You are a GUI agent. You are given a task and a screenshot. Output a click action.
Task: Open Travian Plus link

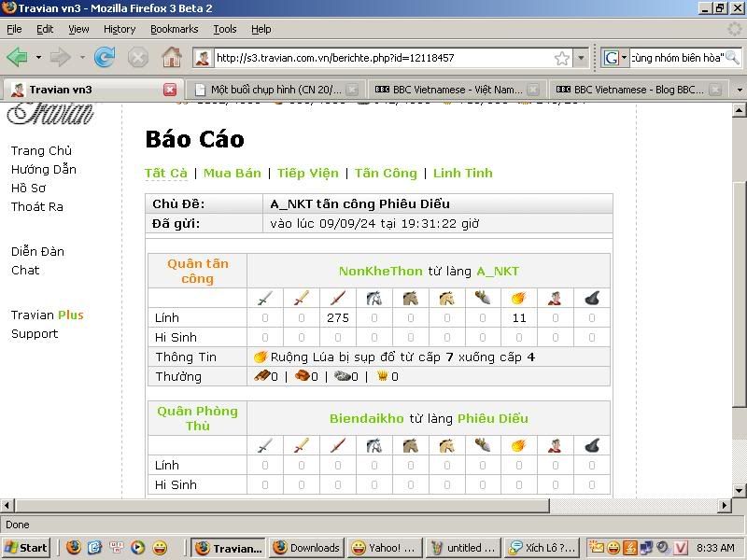(48, 315)
